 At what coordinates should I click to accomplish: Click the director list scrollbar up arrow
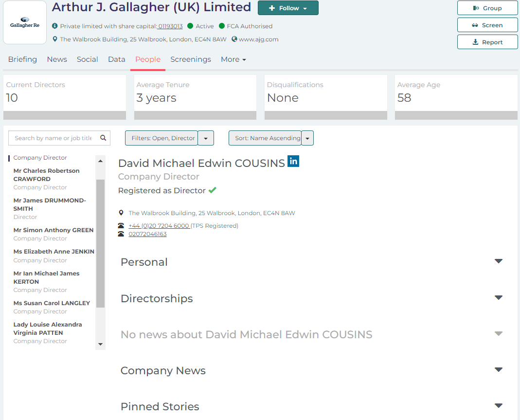click(x=101, y=161)
